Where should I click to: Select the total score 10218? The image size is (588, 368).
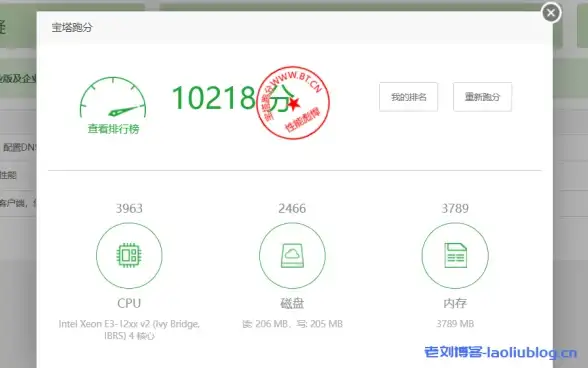point(213,98)
